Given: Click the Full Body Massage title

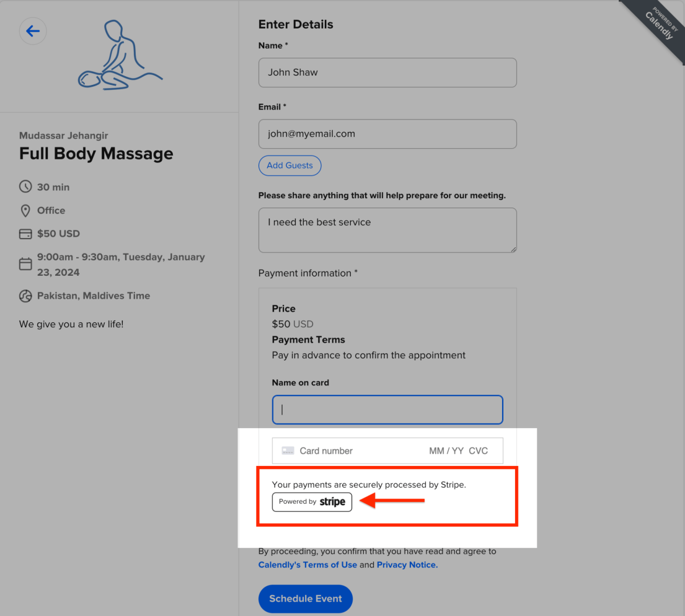Looking at the screenshot, I should click(x=96, y=154).
